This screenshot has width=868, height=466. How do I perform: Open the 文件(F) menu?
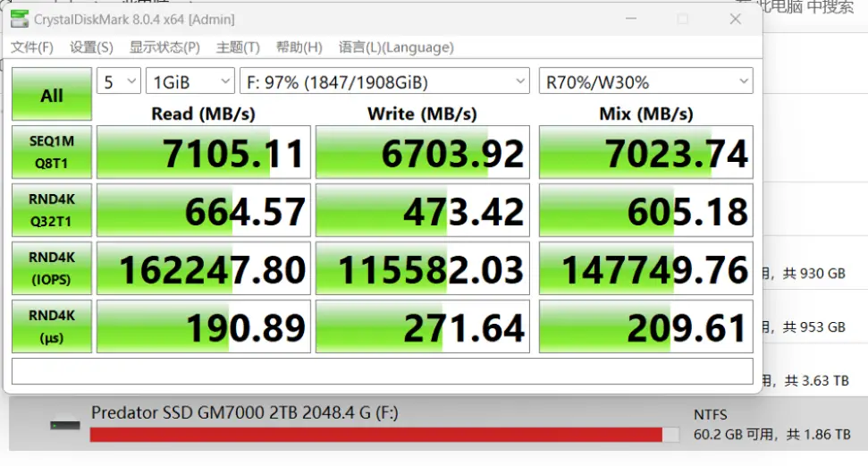tap(32, 47)
